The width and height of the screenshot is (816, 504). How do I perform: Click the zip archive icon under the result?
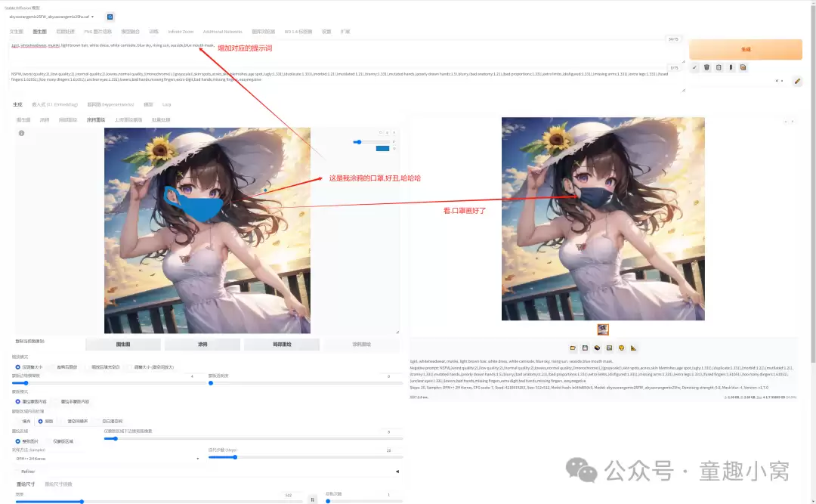click(597, 348)
